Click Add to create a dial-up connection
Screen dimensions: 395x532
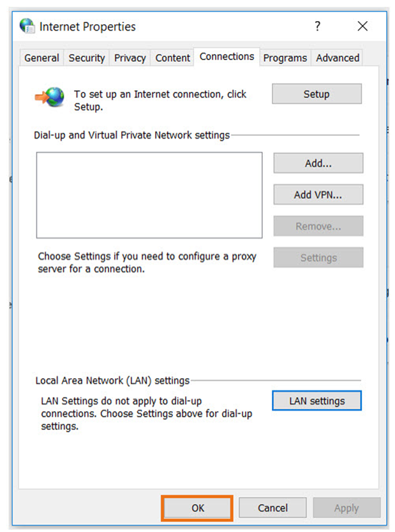(318, 163)
